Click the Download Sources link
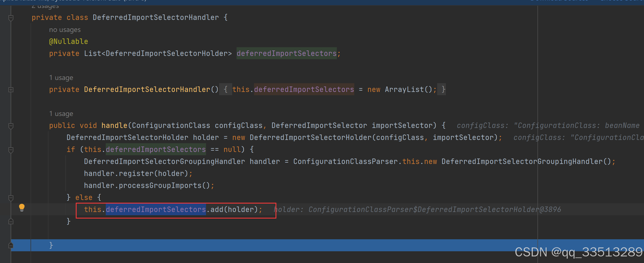 coord(558,1)
